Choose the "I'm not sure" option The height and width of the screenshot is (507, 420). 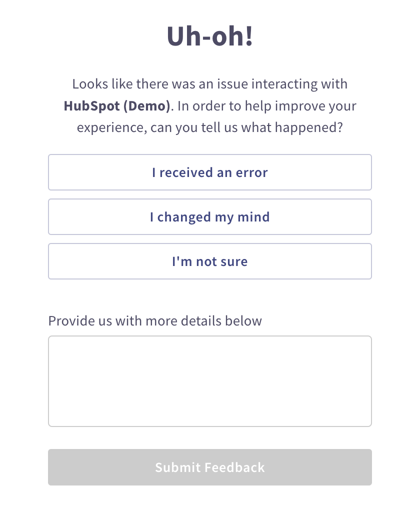tap(210, 261)
